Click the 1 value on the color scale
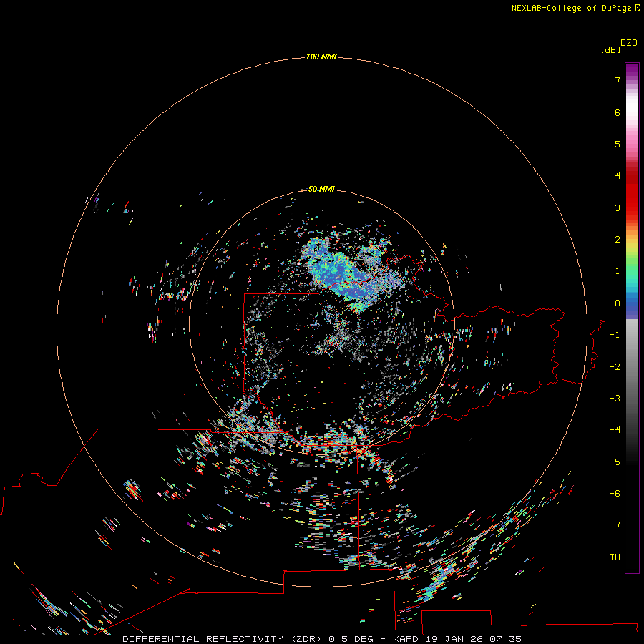Image resolution: width=644 pixels, height=644 pixels. 618,271
